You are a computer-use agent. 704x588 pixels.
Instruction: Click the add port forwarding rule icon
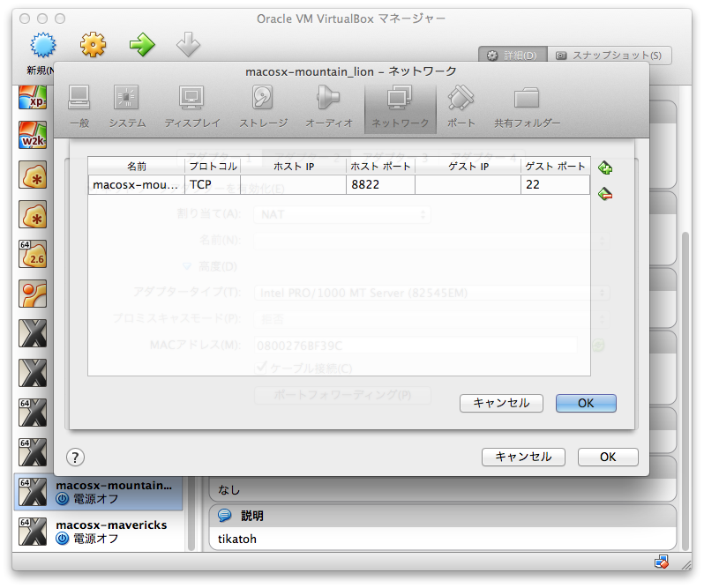[x=605, y=167]
